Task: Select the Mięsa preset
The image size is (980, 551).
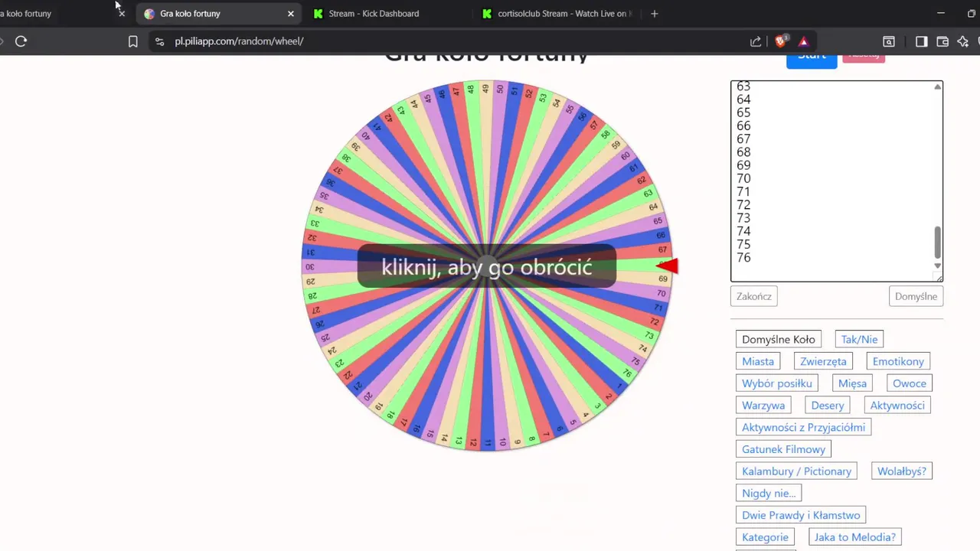Action: pyautogui.click(x=852, y=383)
